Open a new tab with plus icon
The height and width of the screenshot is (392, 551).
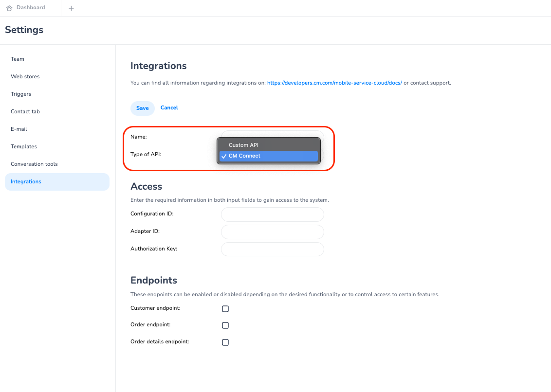pos(71,8)
